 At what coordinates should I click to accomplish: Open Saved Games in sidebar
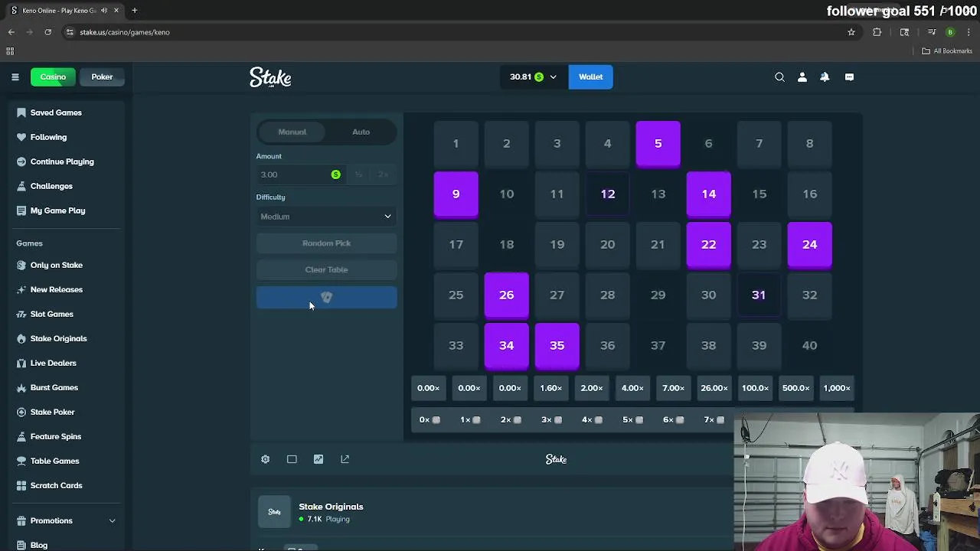pos(56,112)
